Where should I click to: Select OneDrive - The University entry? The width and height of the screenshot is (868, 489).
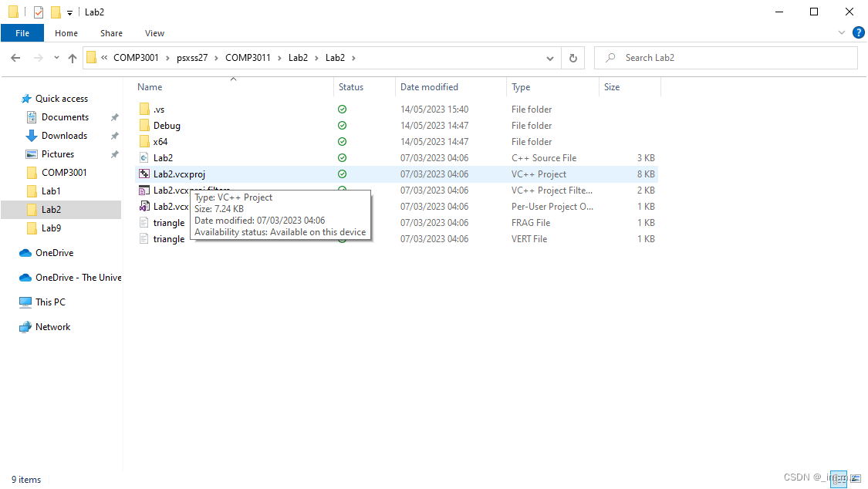[78, 278]
